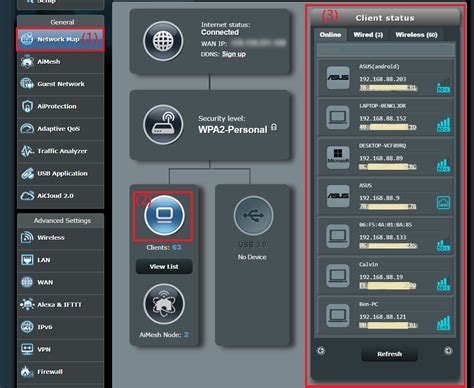Open Traffic Analyzer page
This screenshot has height=388, width=474.
[60, 151]
